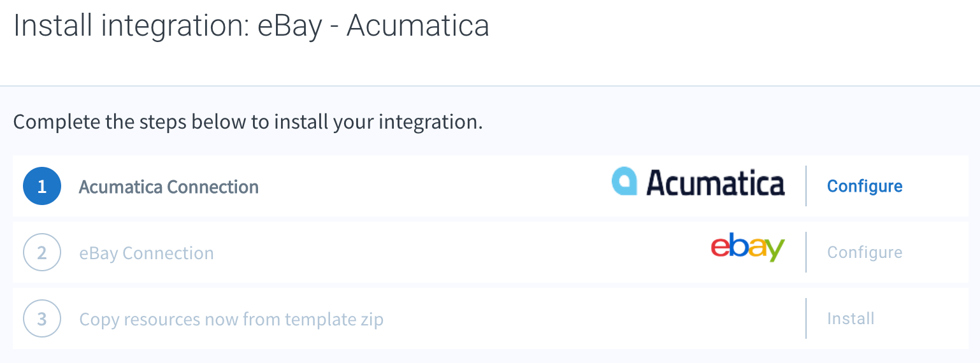This screenshot has height=363, width=980.
Task: Click the blue step 1 circle
Action: tap(42, 186)
